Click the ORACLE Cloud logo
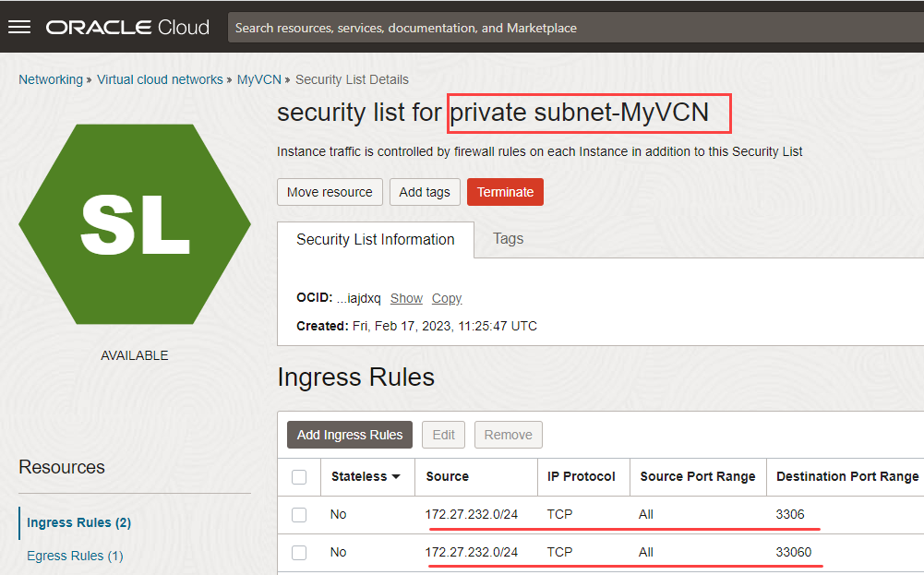The width and height of the screenshot is (924, 575). [127, 27]
